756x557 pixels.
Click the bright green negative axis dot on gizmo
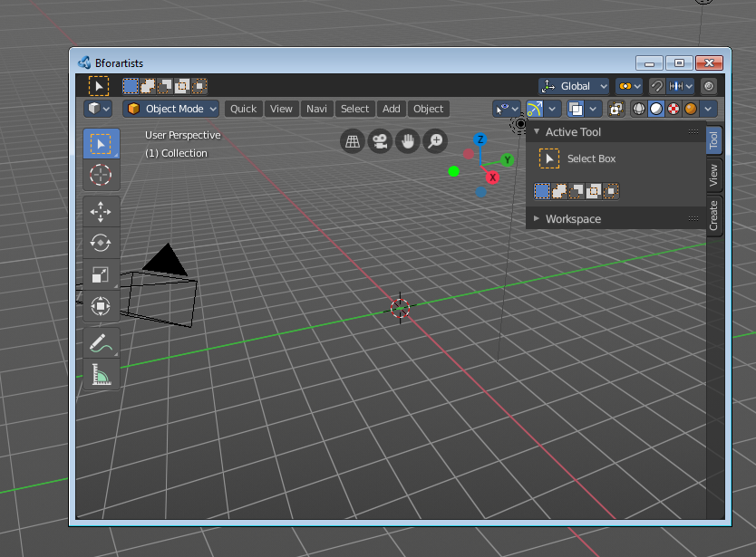pyautogui.click(x=454, y=171)
